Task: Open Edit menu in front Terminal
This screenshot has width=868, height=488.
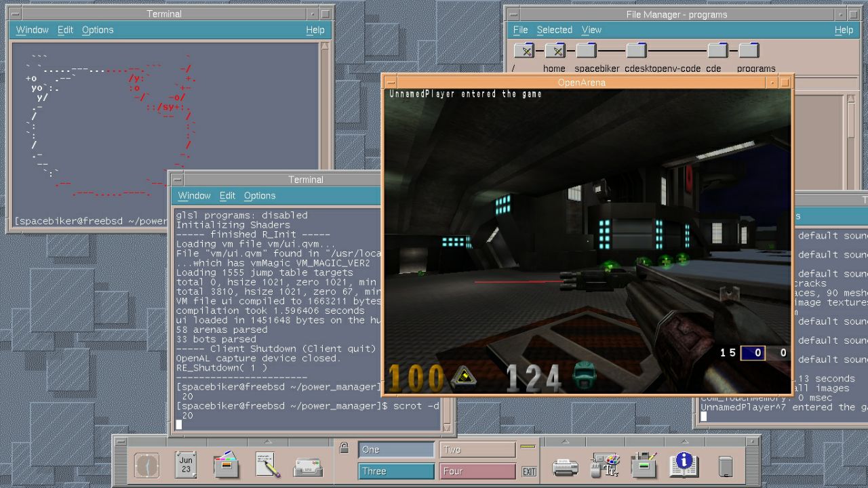Action: click(227, 195)
